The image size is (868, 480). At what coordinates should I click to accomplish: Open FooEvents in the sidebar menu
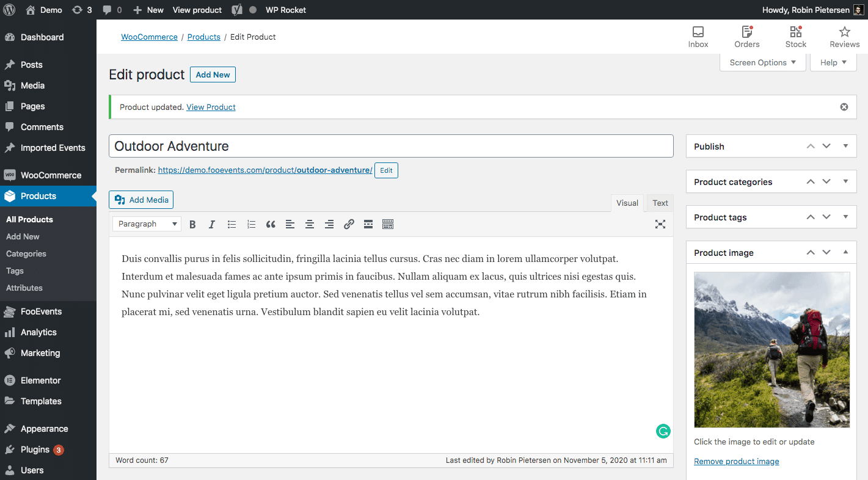41,311
